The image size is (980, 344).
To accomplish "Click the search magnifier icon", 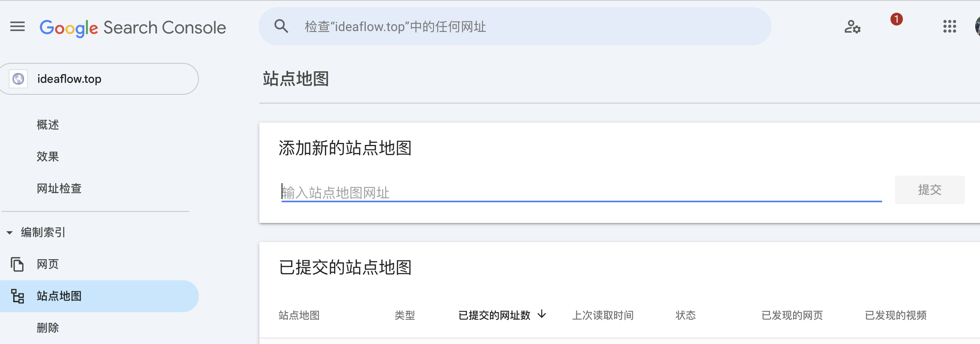I will click(x=281, y=26).
